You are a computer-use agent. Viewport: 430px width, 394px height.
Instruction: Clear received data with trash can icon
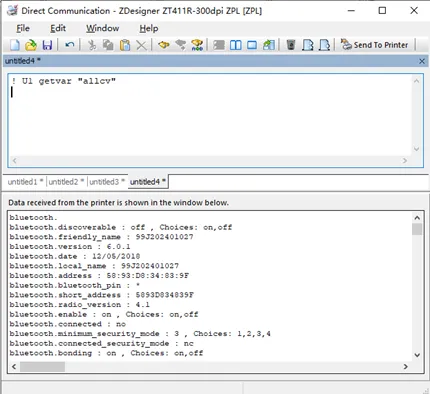coord(291,45)
